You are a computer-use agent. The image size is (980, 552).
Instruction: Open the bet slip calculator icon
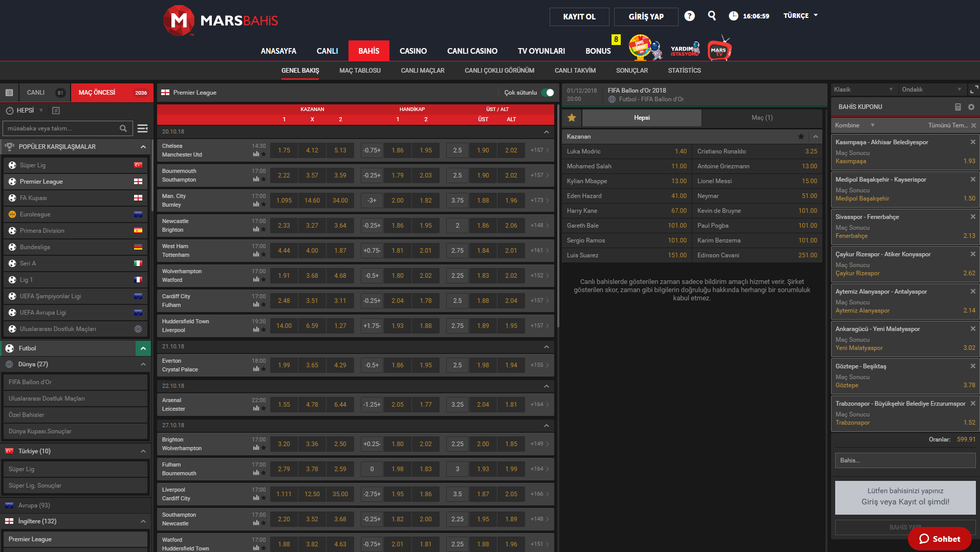[x=957, y=107]
